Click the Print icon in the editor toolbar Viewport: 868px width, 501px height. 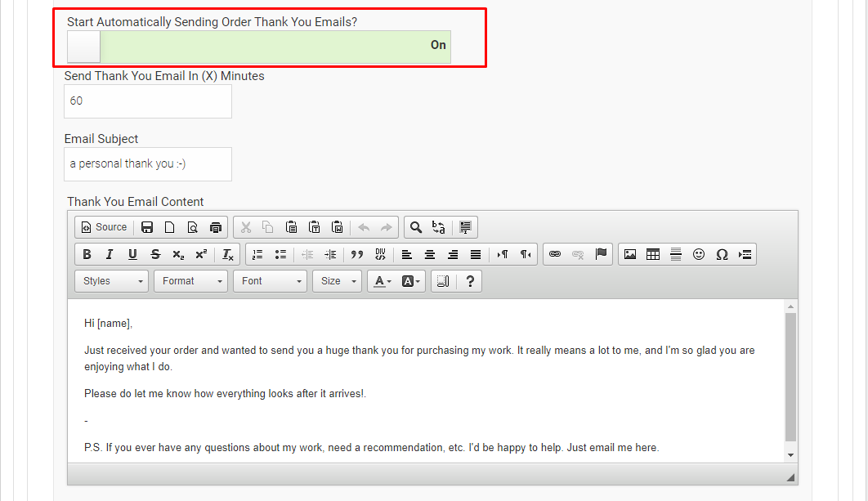(x=216, y=227)
